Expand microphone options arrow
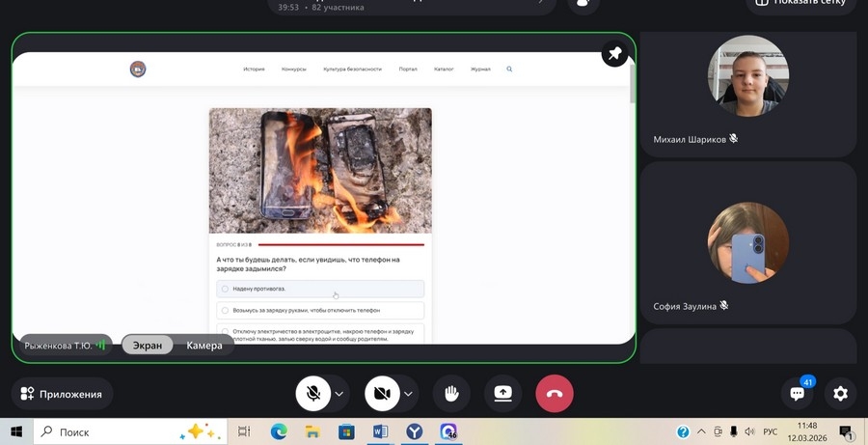 click(339, 394)
